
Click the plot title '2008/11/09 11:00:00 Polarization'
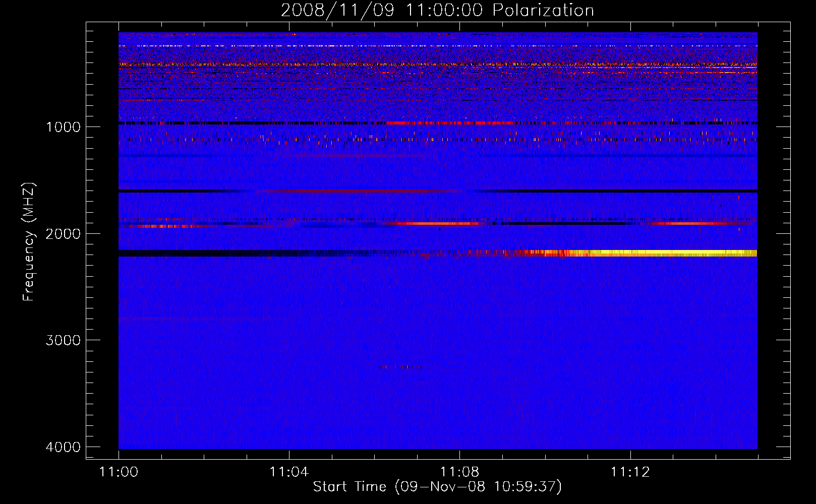coord(437,10)
